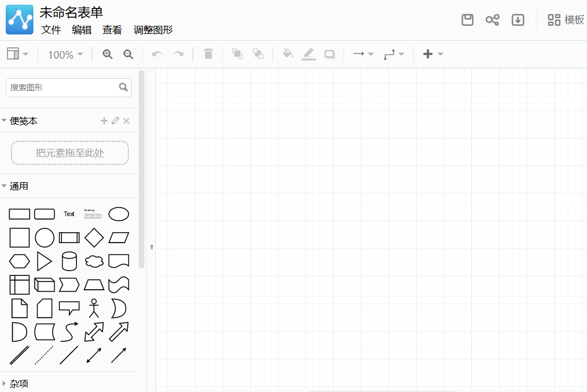Select the heading textbox shape

click(x=93, y=214)
